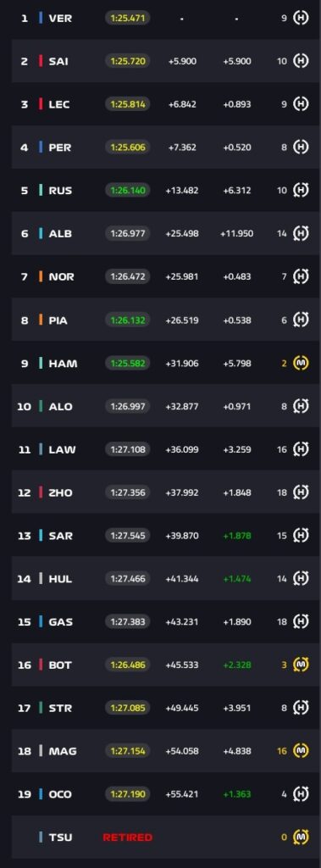Open the PIA row in position 8
Viewport: 321px width, 868px height.
pyautogui.click(x=165, y=320)
